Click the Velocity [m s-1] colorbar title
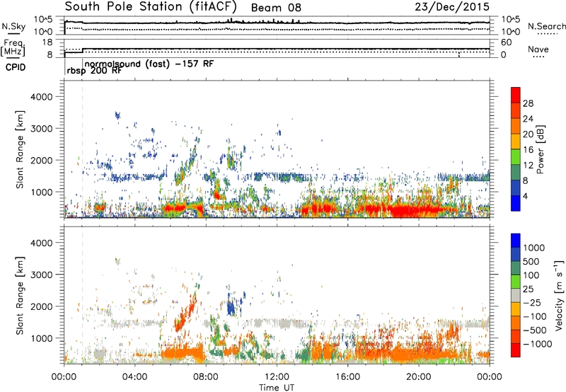The height and width of the screenshot is (392, 566). pos(559,295)
